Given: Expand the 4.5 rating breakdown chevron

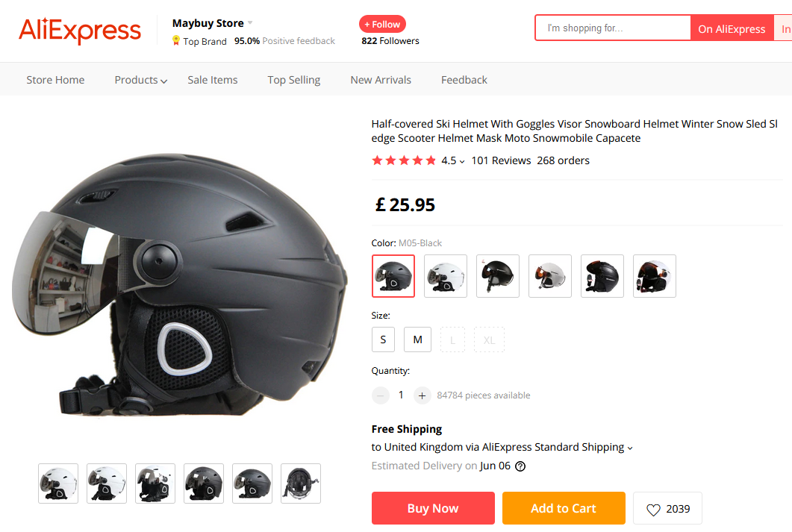Looking at the screenshot, I should tap(462, 161).
